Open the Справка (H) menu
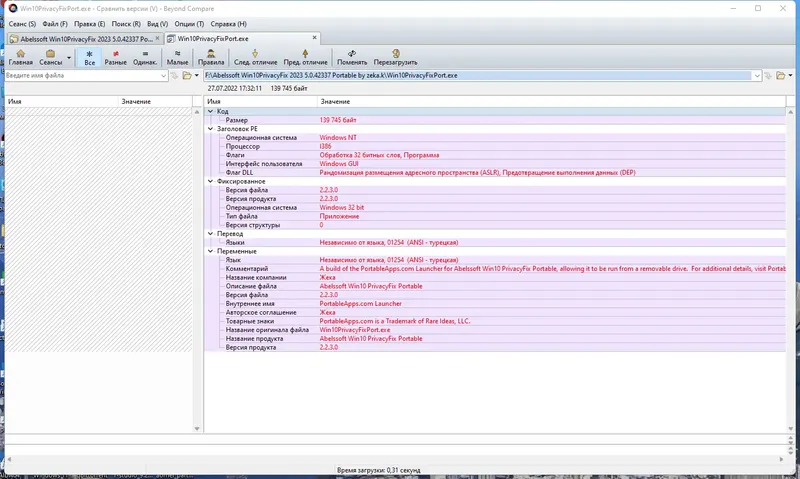Screen dimensions: 800x479 click(228, 24)
